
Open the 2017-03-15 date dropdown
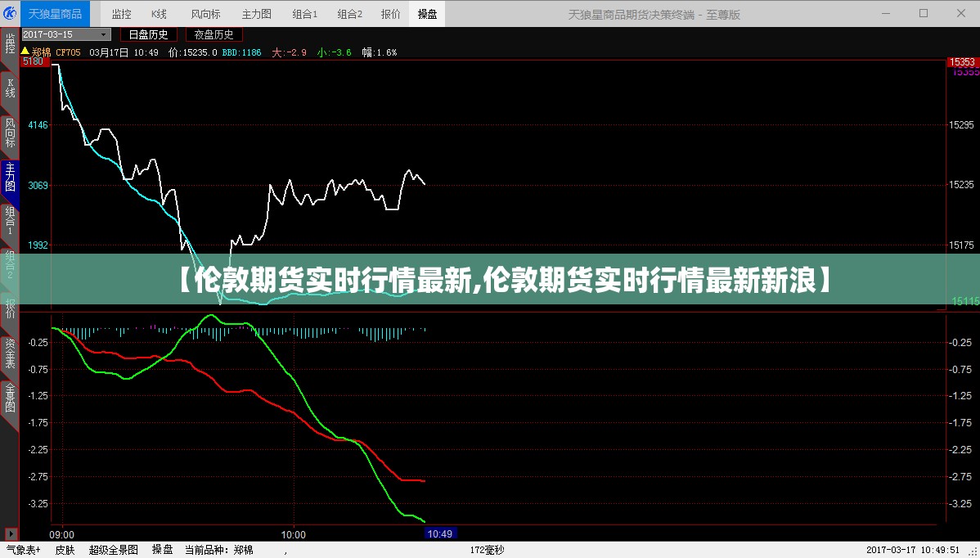click(66, 34)
